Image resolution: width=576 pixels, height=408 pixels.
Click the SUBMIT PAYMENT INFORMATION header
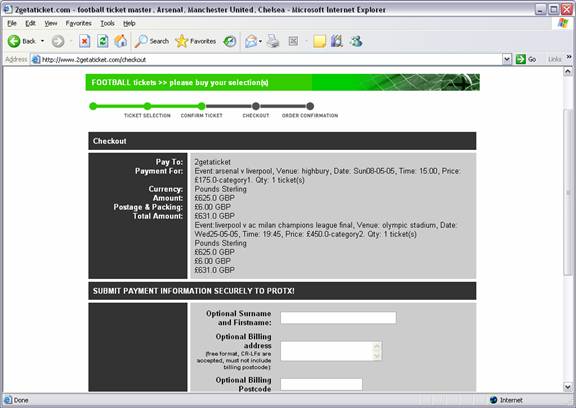[282, 291]
